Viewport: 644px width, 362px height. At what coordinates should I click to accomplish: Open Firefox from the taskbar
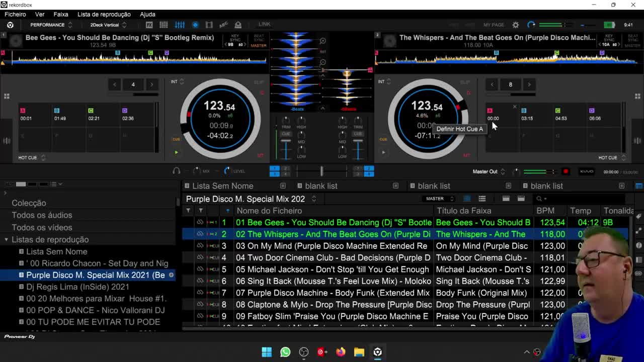pos(341,352)
